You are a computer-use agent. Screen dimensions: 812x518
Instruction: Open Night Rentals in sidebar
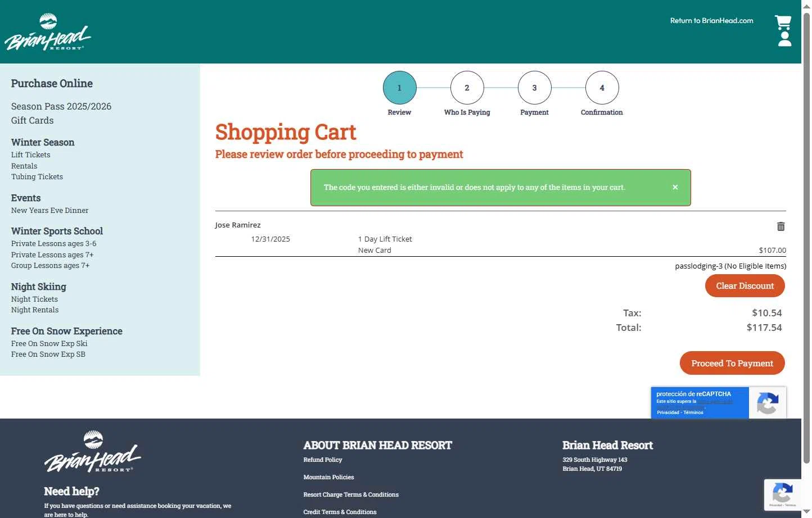click(35, 310)
